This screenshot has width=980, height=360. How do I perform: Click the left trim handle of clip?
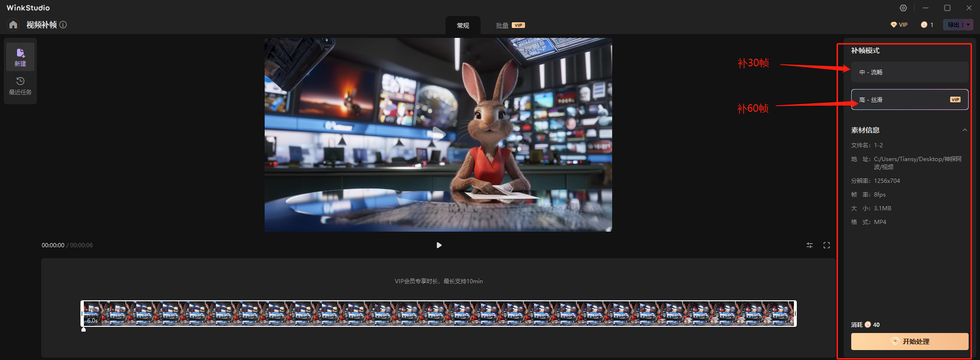coord(82,314)
